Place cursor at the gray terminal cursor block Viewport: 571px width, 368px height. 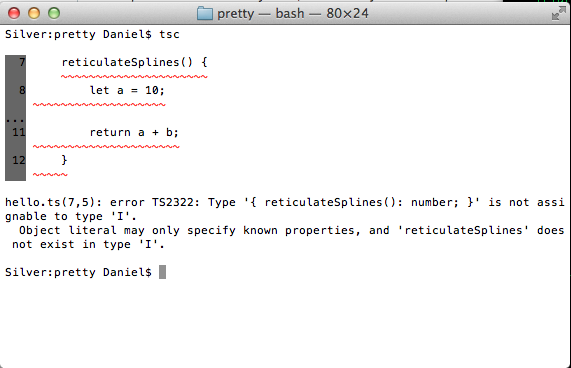pyautogui.click(x=162, y=272)
